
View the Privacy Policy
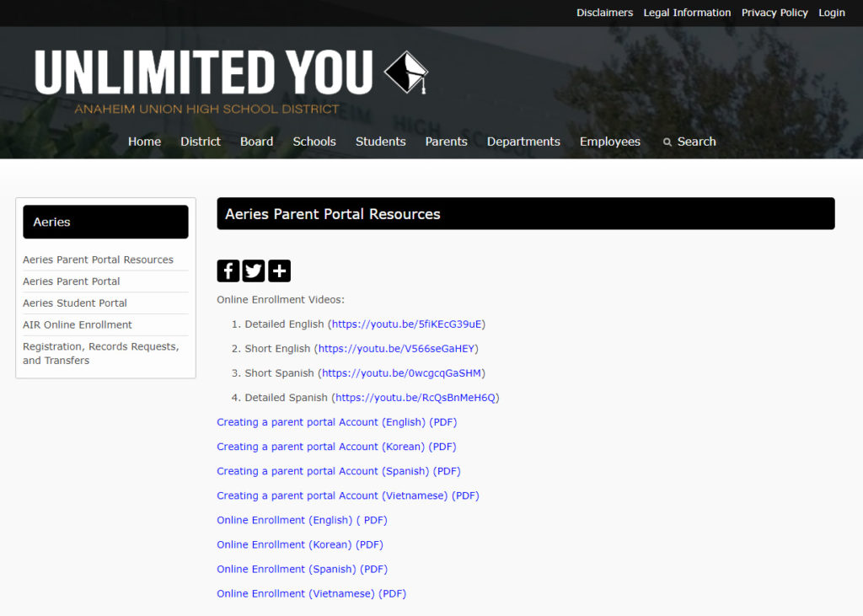coord(775,13)
